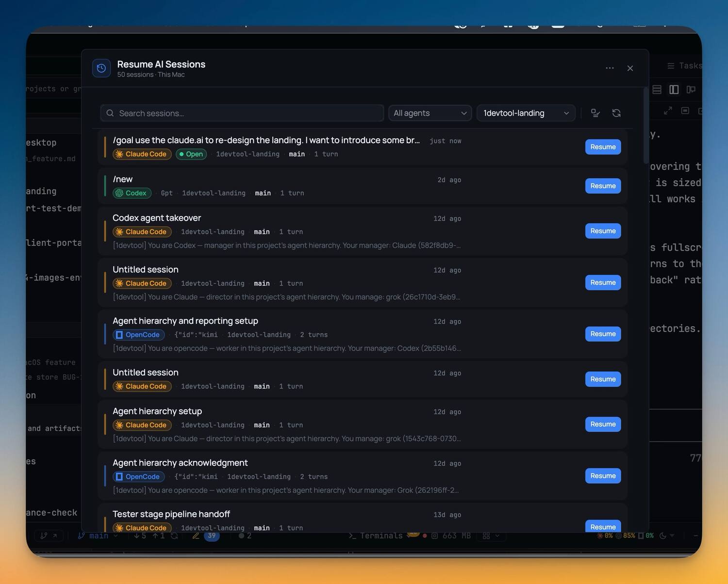Screen dimensions: 728x584
Task: Click the grid layout icon in status bar
Action: (x=486, y=536)
